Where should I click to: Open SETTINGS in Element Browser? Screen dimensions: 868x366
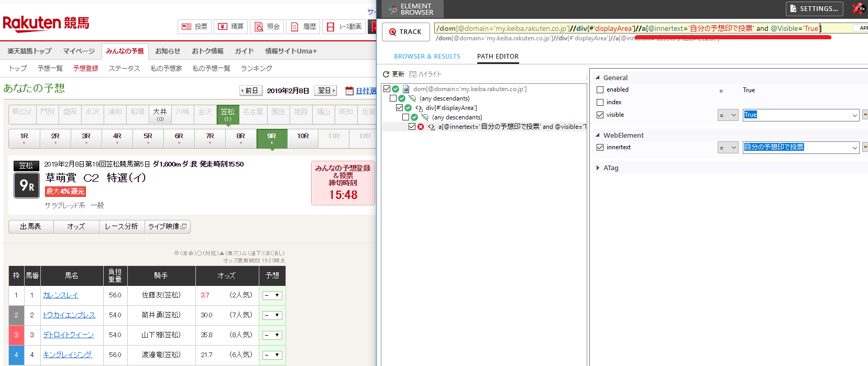[815, 9]
